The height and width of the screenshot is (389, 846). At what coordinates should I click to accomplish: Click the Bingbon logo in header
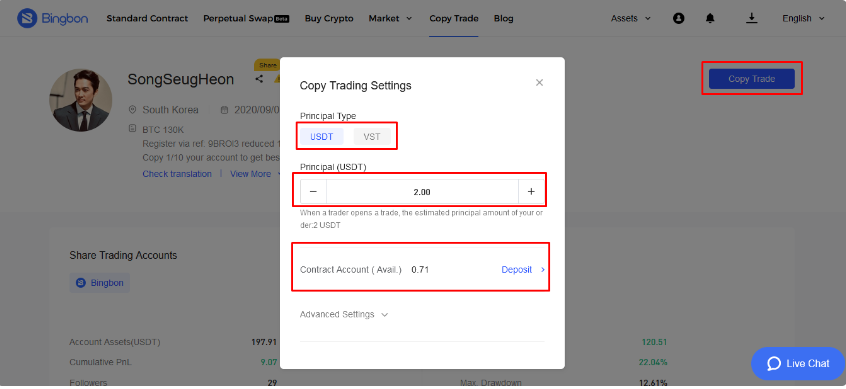[x=52, y=18]
